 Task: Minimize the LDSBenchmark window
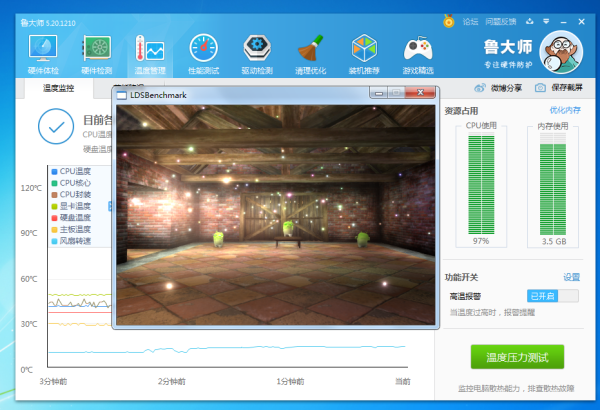point(379,93)
